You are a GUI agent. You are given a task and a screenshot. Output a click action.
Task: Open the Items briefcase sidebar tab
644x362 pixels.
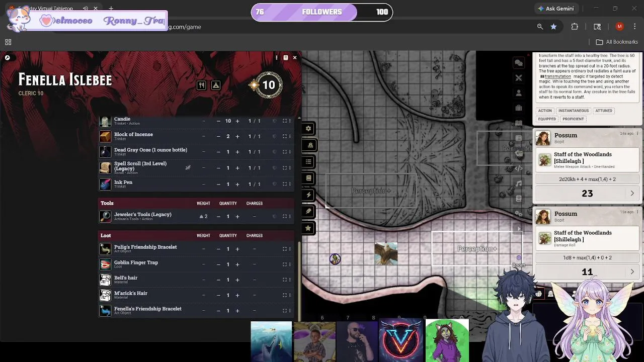(518, 108)
